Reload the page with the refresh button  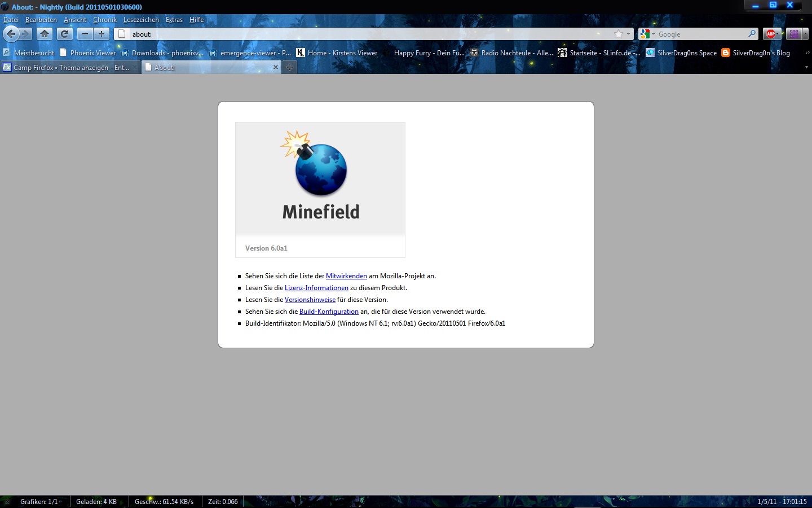coord(65,34)
